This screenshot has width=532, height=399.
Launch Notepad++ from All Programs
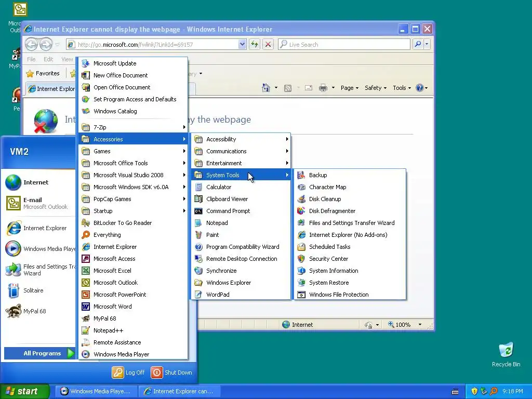coord(133,330)
